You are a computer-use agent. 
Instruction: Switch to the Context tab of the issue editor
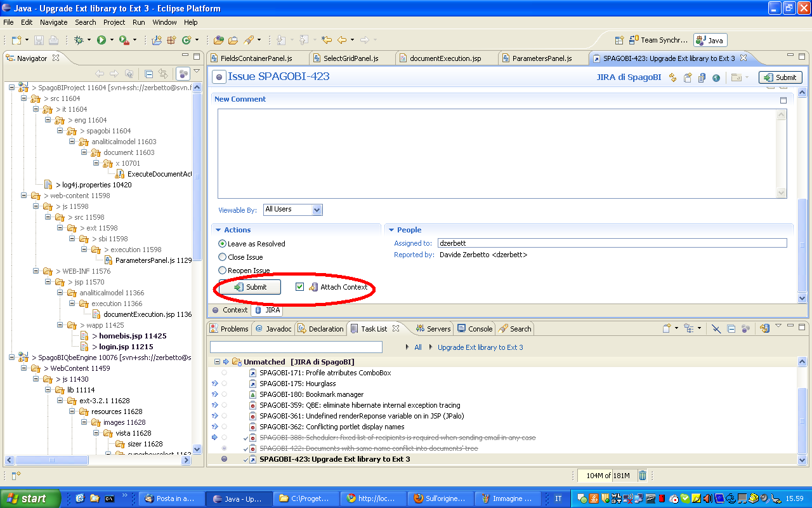tap(230, 310)
